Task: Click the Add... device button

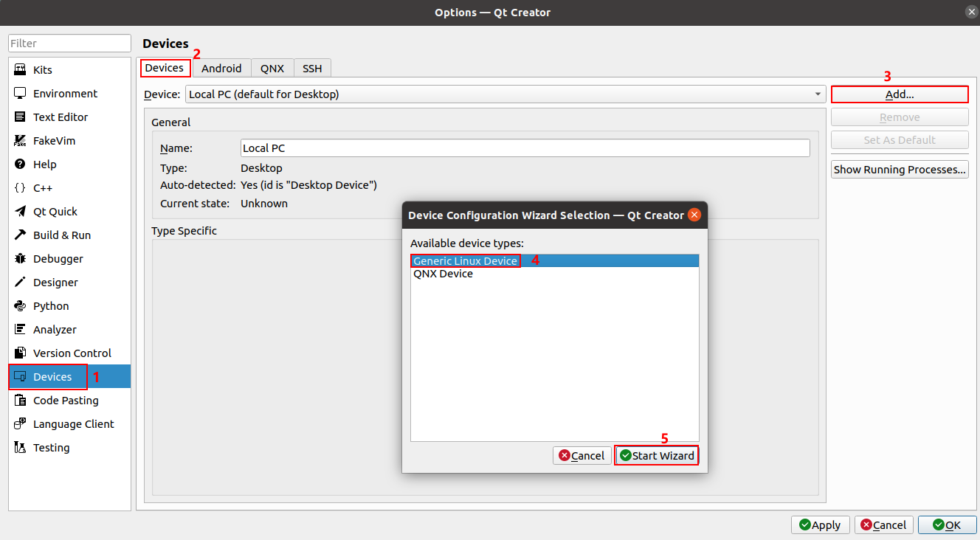Action: (900, 94)
